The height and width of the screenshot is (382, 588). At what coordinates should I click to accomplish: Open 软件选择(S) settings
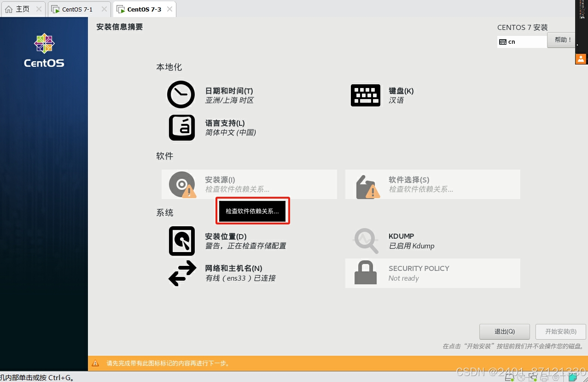click(409, 180)
